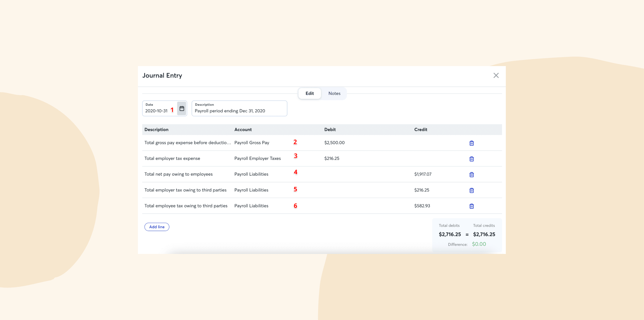
Task: Delete the Payroll Employer Taxes line
Action: tap(471, 159)
